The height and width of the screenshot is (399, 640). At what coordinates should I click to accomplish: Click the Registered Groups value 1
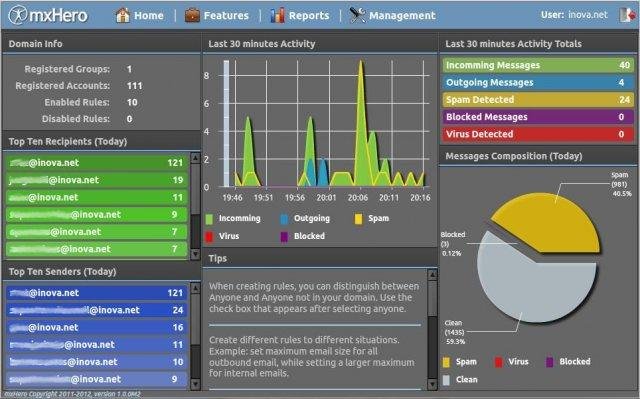click(129, 69)
